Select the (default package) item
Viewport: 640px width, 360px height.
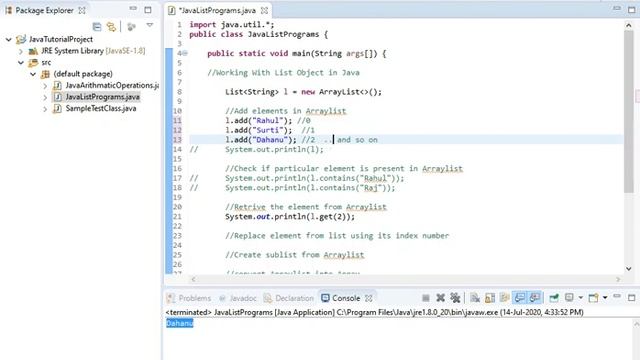(83, 74)
